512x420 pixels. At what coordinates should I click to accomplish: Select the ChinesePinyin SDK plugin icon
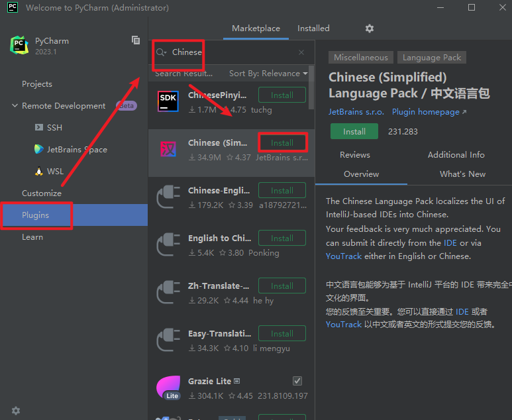tap(168, 101)
